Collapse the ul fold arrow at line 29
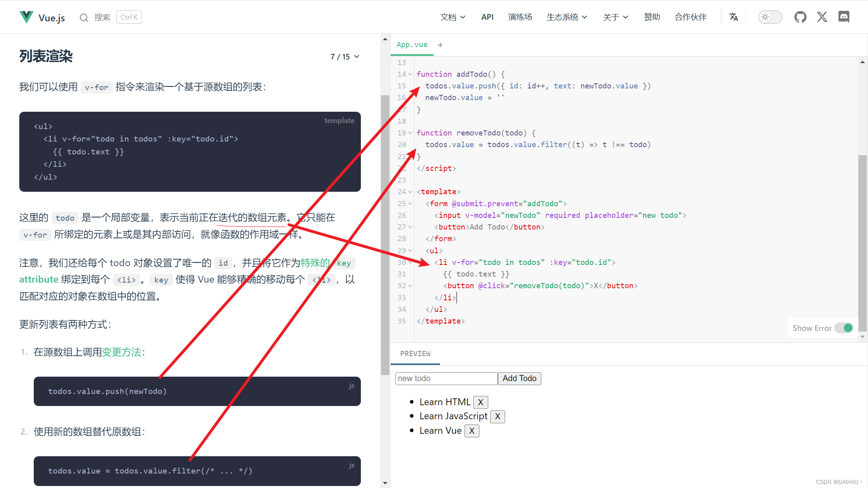The width and height of the screenshot is (868, 488). coord(410,250)
